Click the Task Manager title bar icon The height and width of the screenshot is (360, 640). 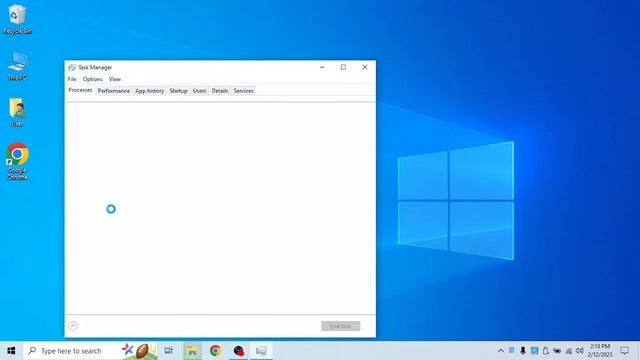72,67
